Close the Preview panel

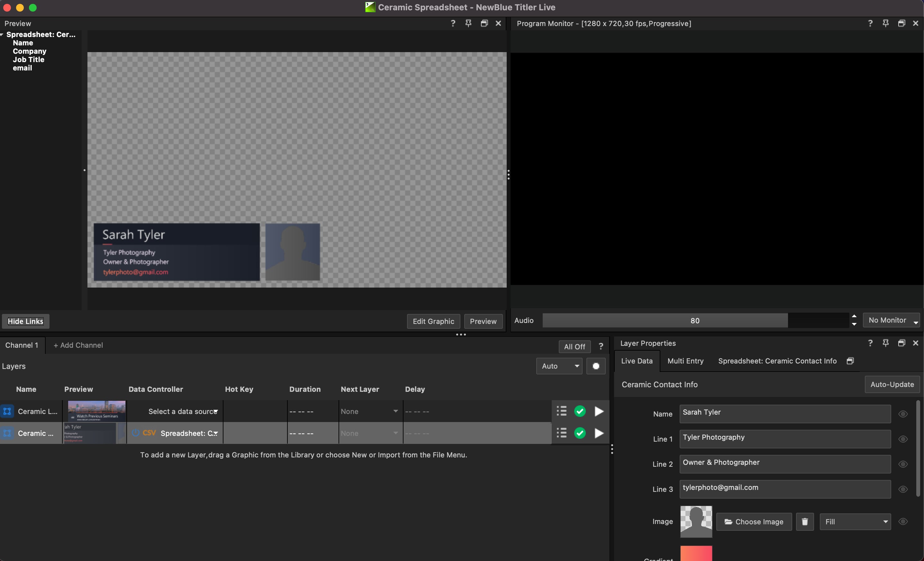pos(498,23)
